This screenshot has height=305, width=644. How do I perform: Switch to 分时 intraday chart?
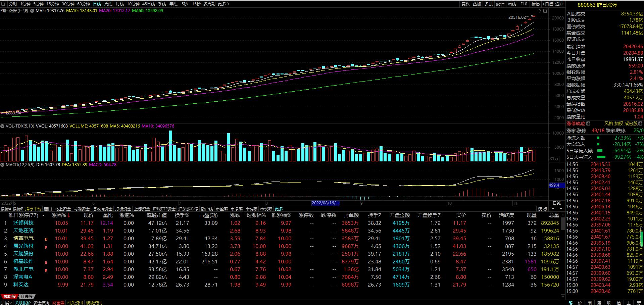pos(13,4)
